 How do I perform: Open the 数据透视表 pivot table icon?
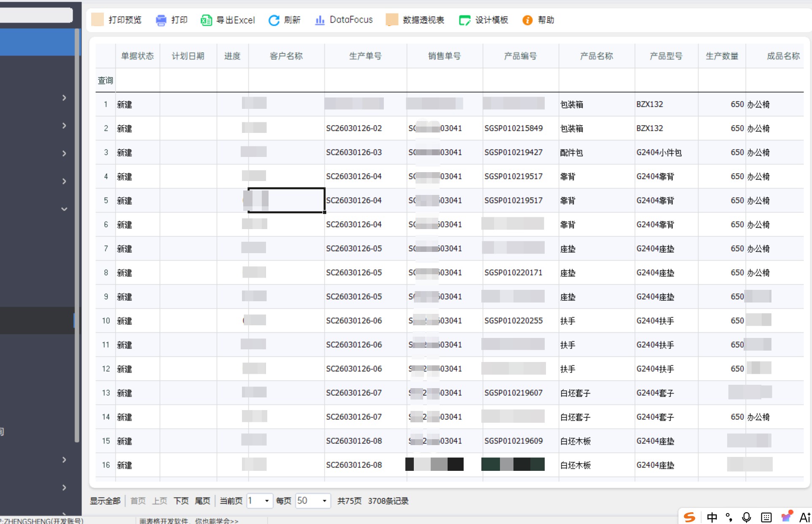click(392, 19)
